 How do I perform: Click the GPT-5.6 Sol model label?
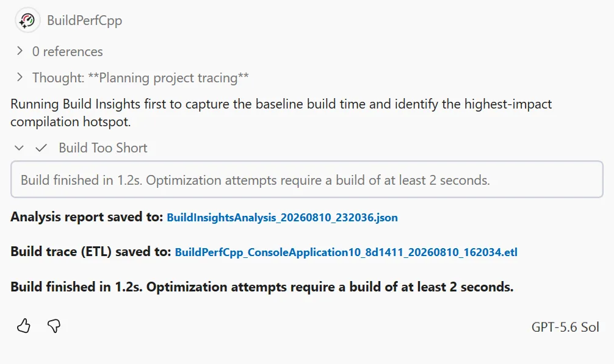click(x=565, y=327)
